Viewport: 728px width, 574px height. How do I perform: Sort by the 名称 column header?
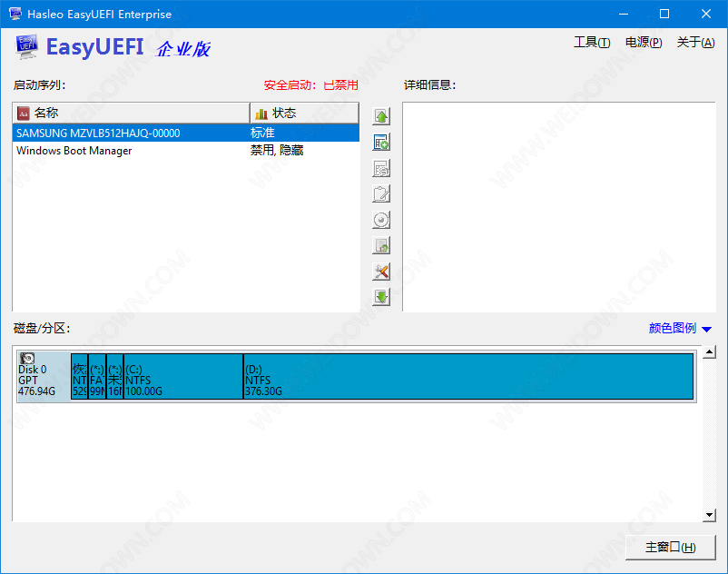coord(131,113)
